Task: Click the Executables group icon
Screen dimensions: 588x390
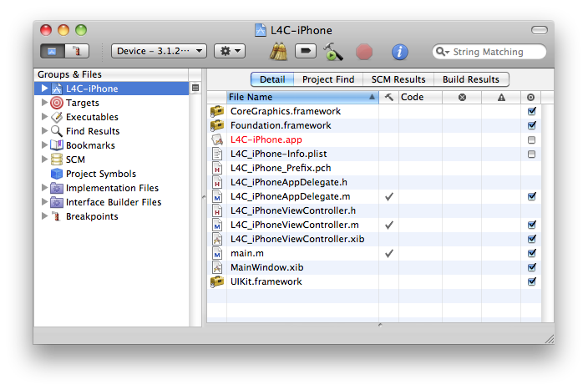Action: point(57,117)
